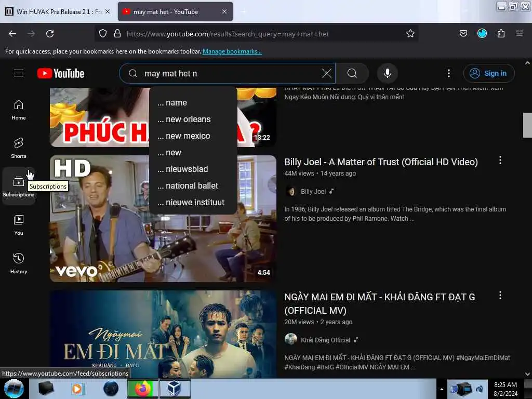Open Firefox in the taskbar
Image resolution: width=532 pixels, height=399 pixels.
coord(143,389)
